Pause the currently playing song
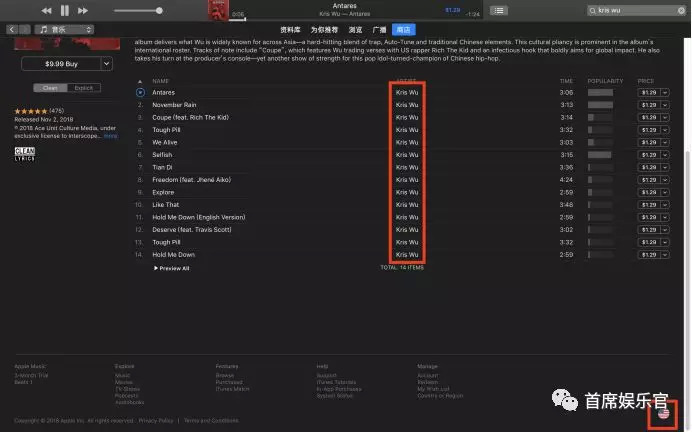This screenshot has height=432, width=692. click(x=64, y=11)
